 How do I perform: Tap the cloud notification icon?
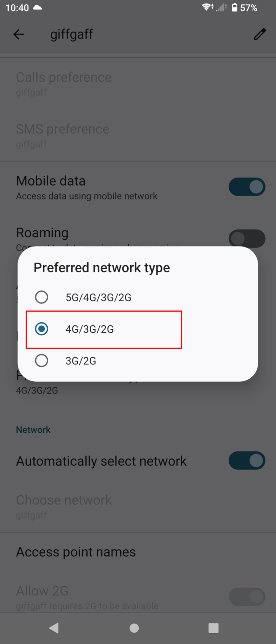tap(38, 7)
